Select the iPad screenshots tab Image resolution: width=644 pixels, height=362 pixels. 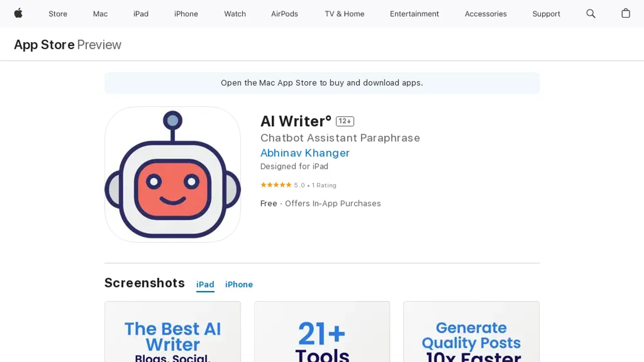(x=205, y=284)
